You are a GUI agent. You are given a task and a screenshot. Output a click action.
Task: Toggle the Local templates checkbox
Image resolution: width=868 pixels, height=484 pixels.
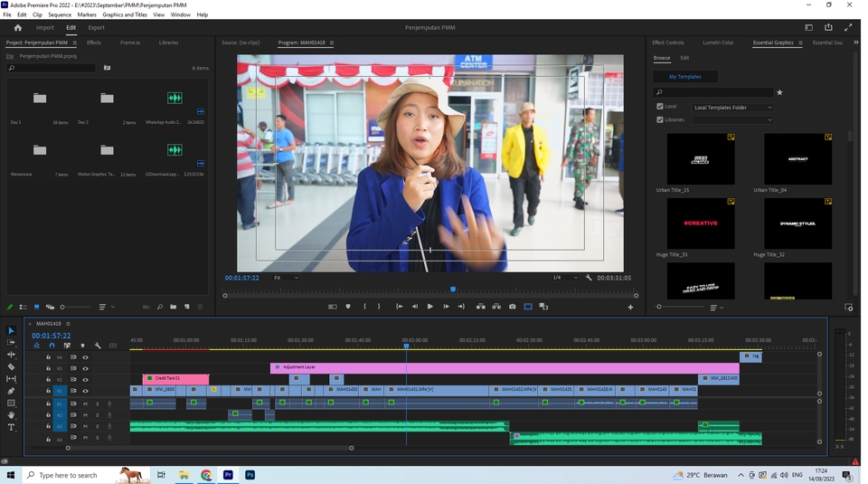(x=660, y=107)
